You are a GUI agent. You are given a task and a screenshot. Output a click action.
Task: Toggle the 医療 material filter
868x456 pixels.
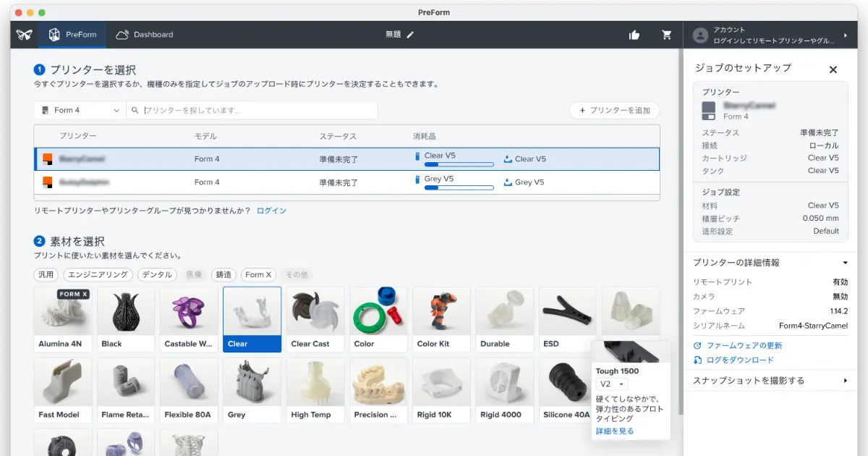194,274
